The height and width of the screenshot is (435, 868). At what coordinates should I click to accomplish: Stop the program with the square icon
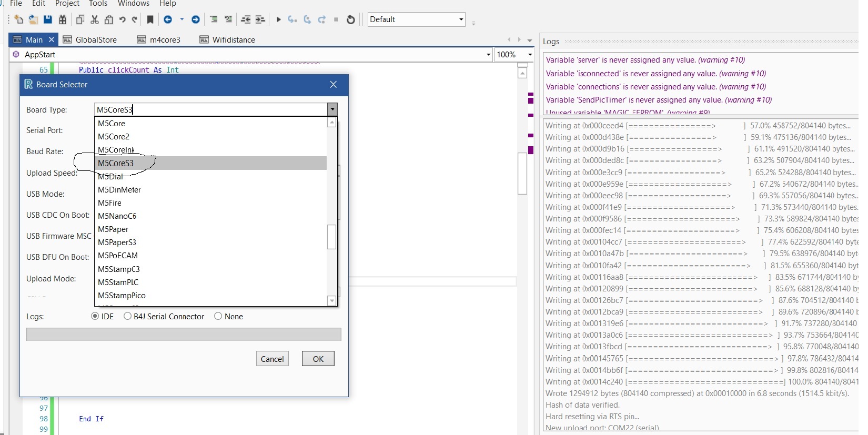click(x=336, y=19)
